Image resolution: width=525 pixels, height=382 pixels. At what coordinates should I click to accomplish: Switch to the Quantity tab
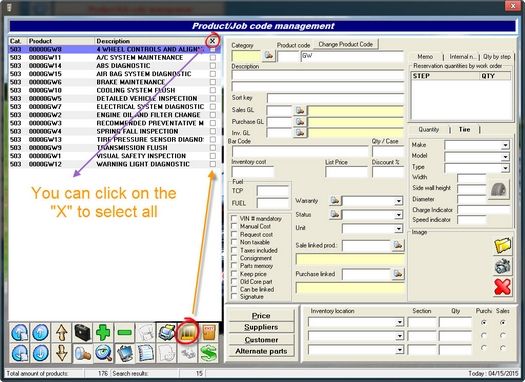click(429, 129)
